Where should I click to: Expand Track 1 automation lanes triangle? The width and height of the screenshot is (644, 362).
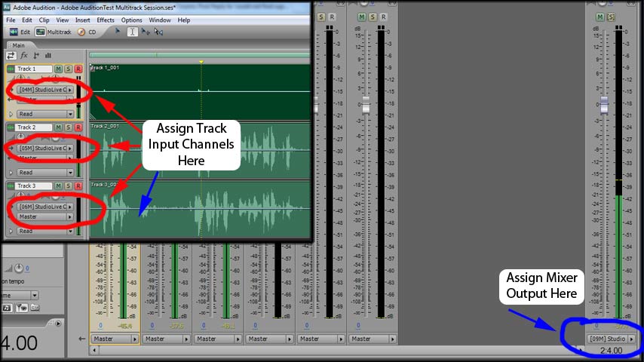tap(11, 114)
